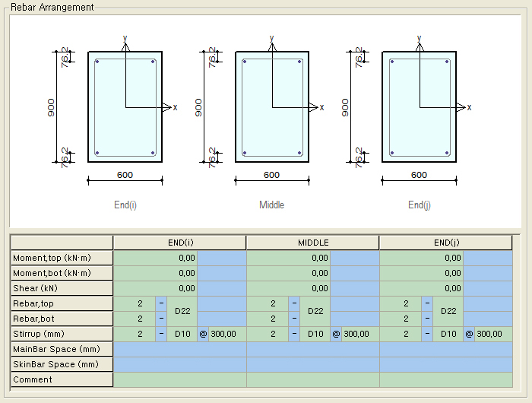The height and width of the screenshot is (403, 532).
Task: Edit Rebar,top count in END(i)
Action: 135,303
